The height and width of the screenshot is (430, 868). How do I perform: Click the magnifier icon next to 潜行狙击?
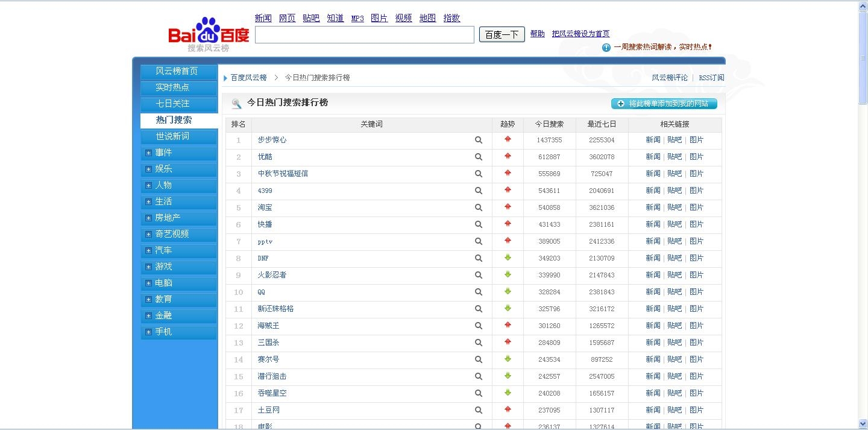[x=479, y=376]
